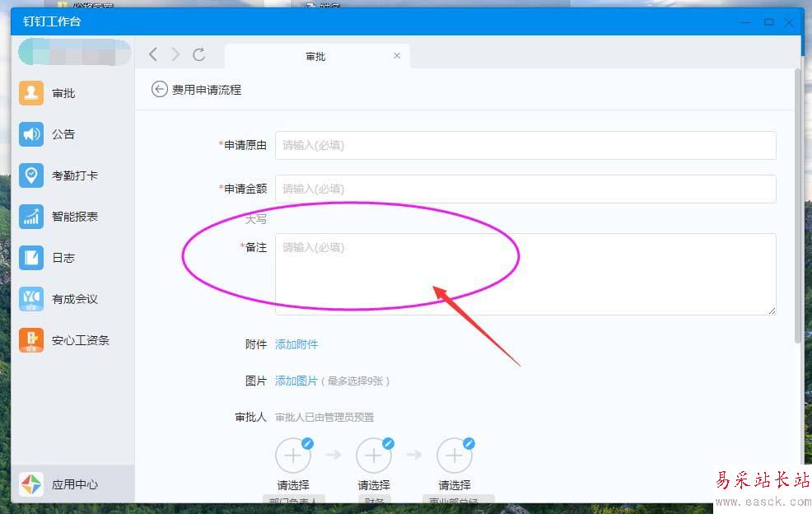Click the 费用申请流程 page title
Viewport: 812px width, 514px height.
click(x=207, y=90)
